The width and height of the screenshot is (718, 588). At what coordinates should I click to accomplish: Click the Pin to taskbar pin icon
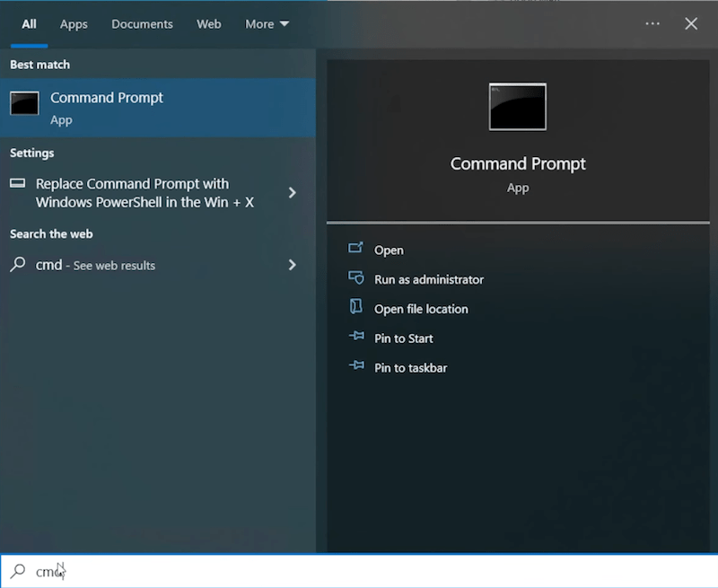click(356, 365)
